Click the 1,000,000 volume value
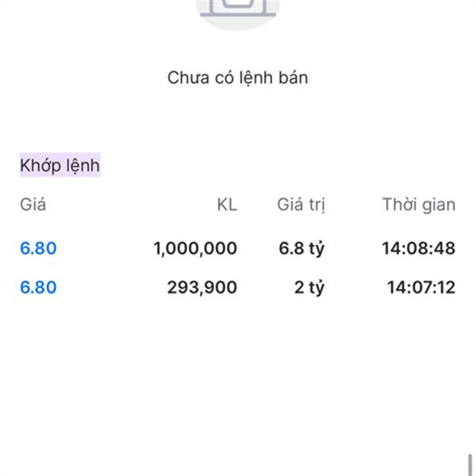Screen dimensions: 476x476 (195, 248)
